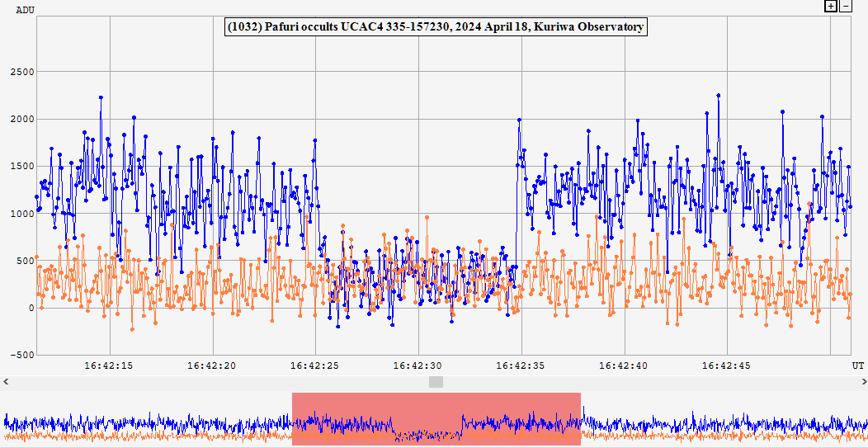Click the horizontal scrollbar thumb

point(436,382)
